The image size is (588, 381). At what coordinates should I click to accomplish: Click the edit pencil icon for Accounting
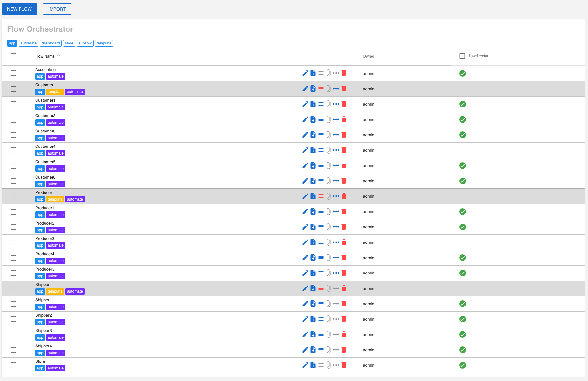click(x=305, y=73)
